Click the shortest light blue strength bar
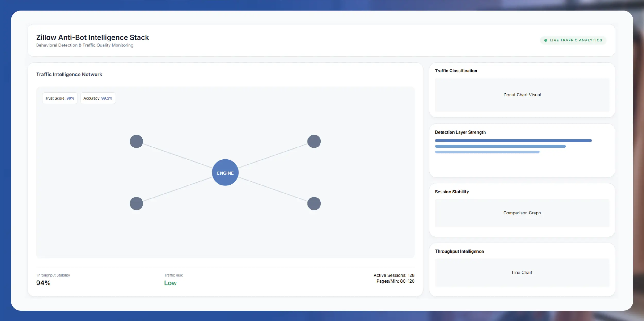 [x=487, y=152]
